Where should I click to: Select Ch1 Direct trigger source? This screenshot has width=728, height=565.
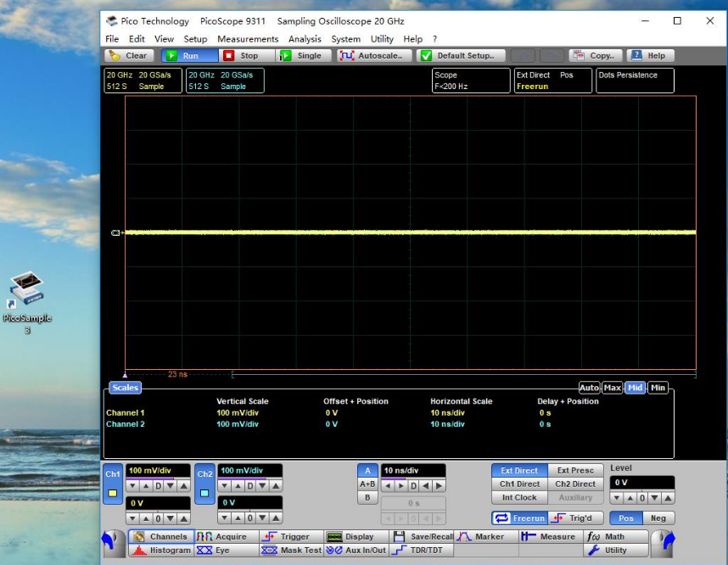tap(519, 484)
